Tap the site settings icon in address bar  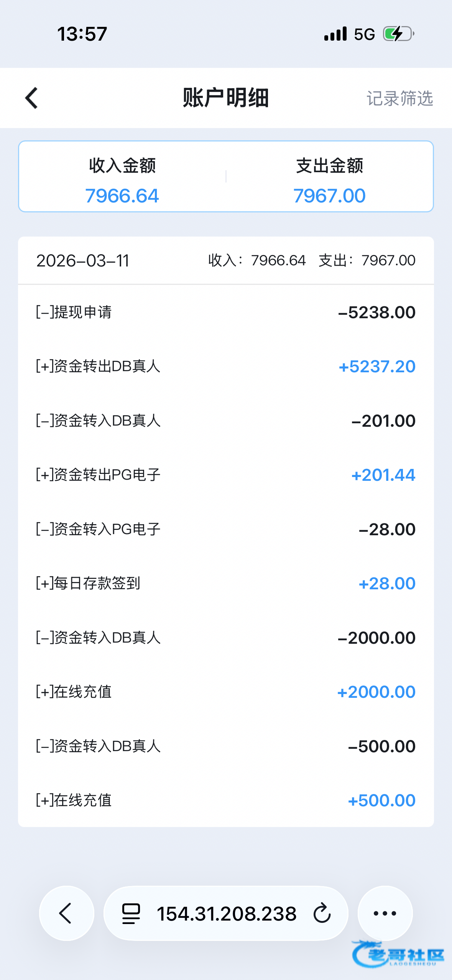point(131,913)
